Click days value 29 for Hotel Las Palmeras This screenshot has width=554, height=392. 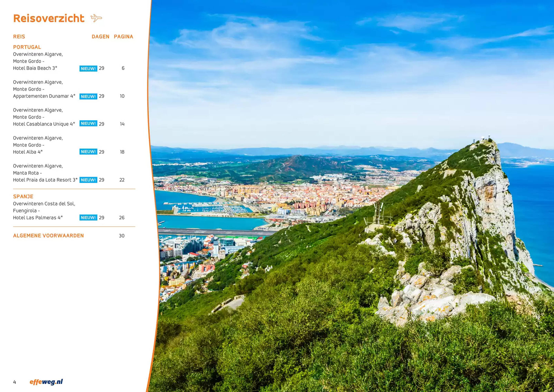[x=102, y=218]
